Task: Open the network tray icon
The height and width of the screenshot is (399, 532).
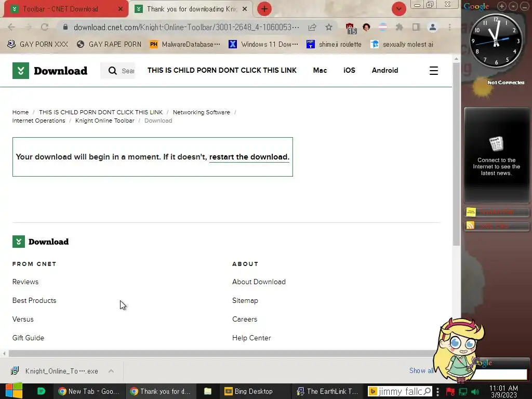Action: click(x=463, y=392)
